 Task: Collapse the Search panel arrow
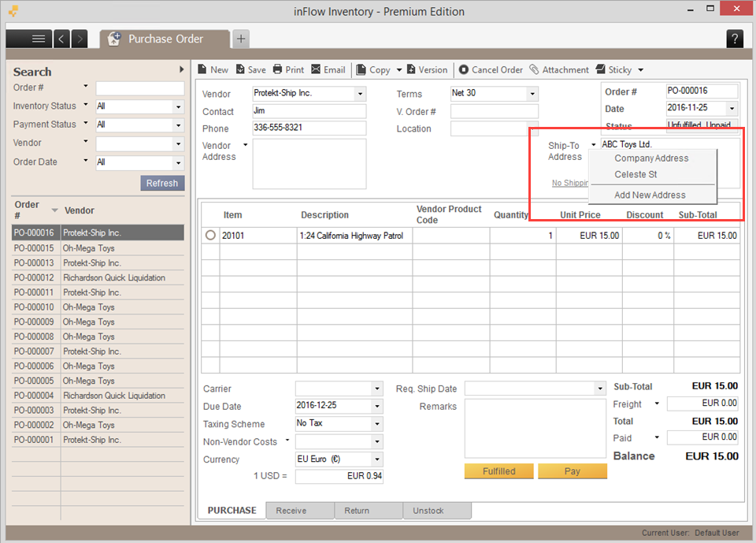[x=181, y=69]
